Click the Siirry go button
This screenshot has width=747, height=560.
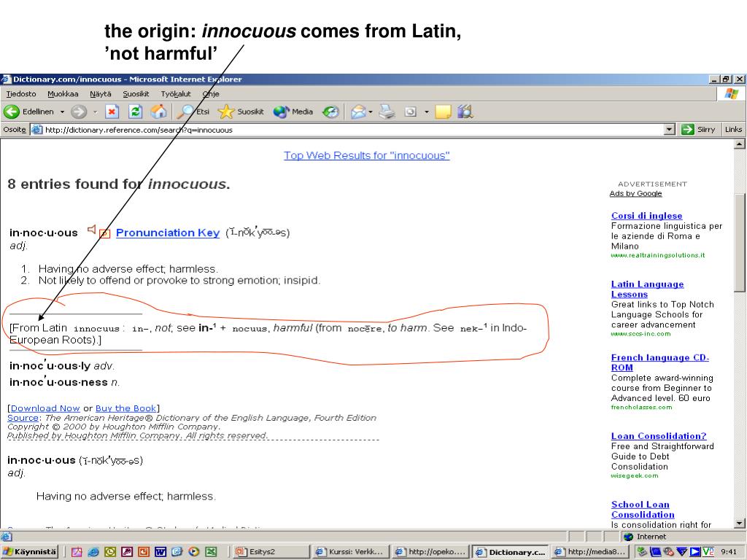[x=698, y=130]
